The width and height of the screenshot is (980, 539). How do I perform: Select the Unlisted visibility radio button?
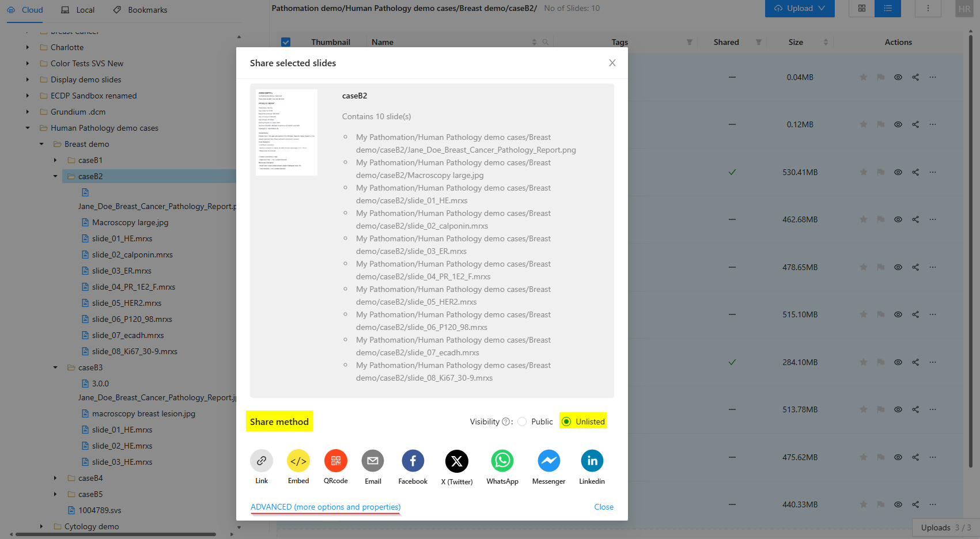(566, 422)
